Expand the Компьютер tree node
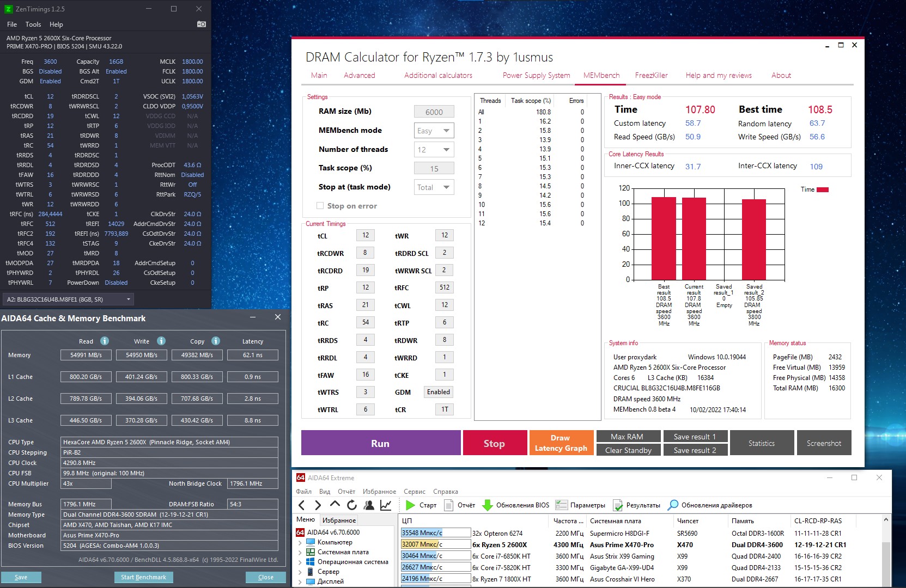906x588 pixels. 300,542
